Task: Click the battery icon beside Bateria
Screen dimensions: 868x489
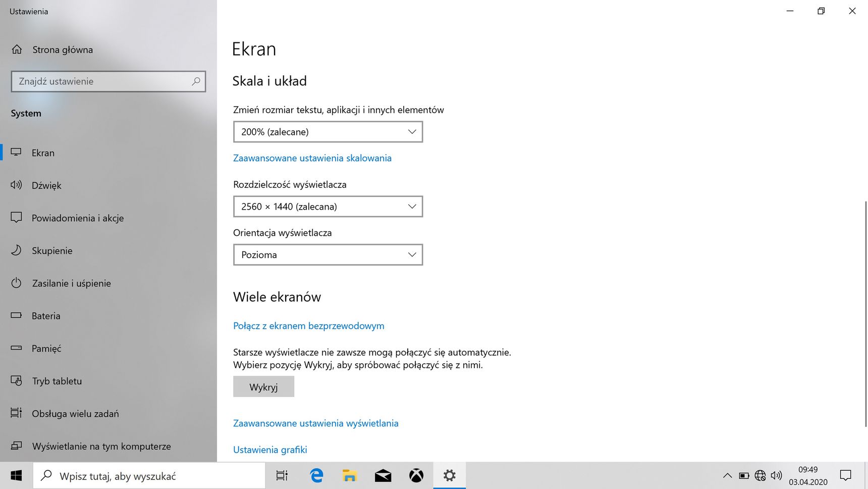Action: click(x=16, y=315)
